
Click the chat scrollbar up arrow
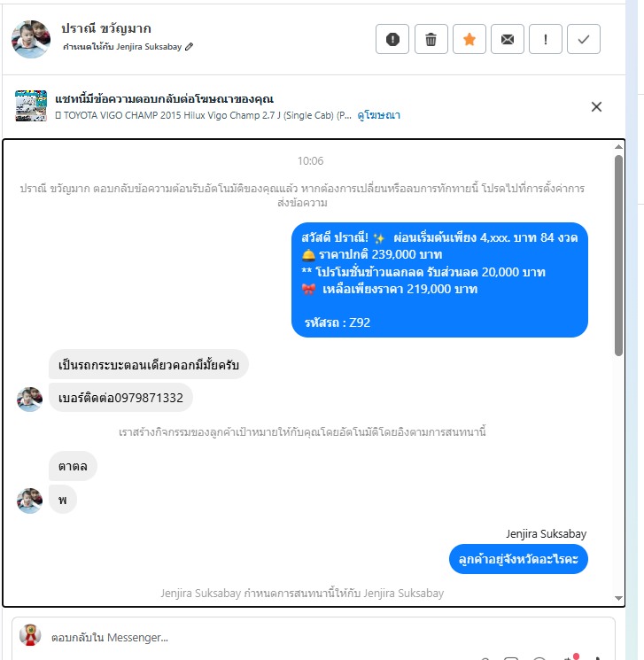click(618, 146)
